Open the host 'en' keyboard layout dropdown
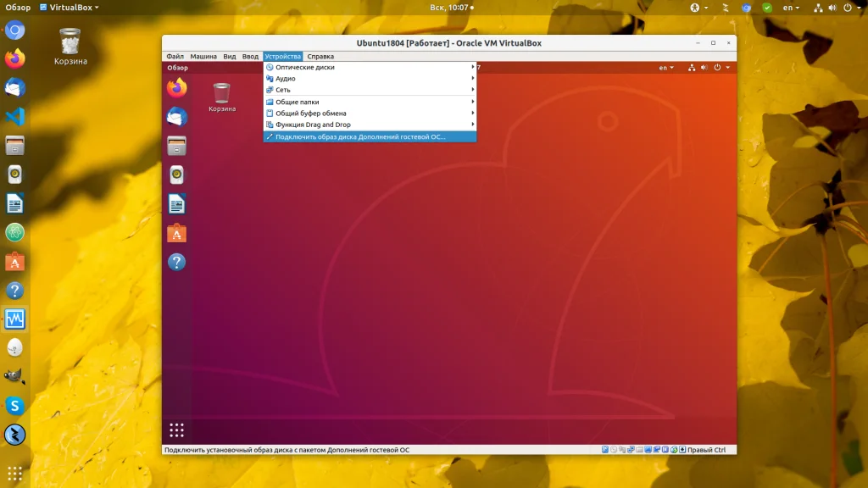This screenshot has width=868, height=488. pos(790,8)
